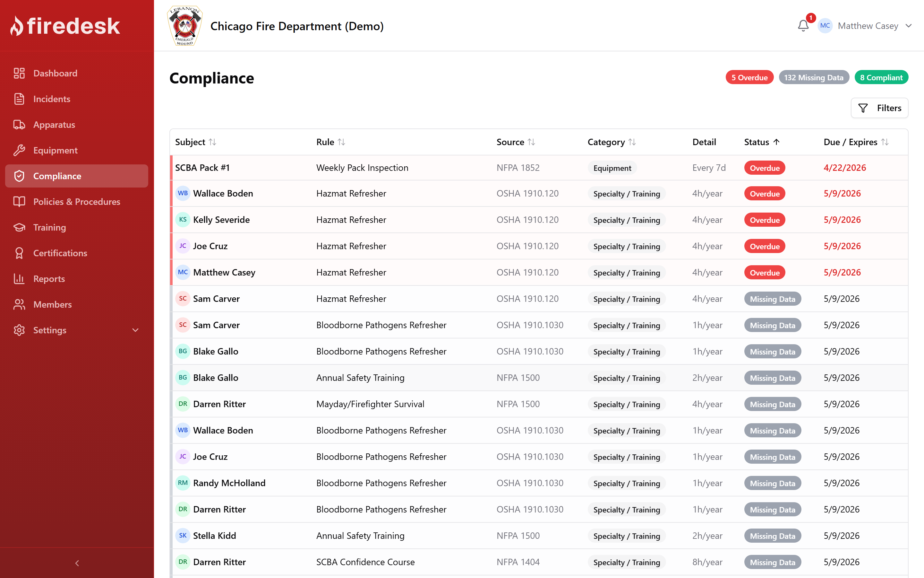
Task: Open the user menu chevron
Action: pos(909,26)
